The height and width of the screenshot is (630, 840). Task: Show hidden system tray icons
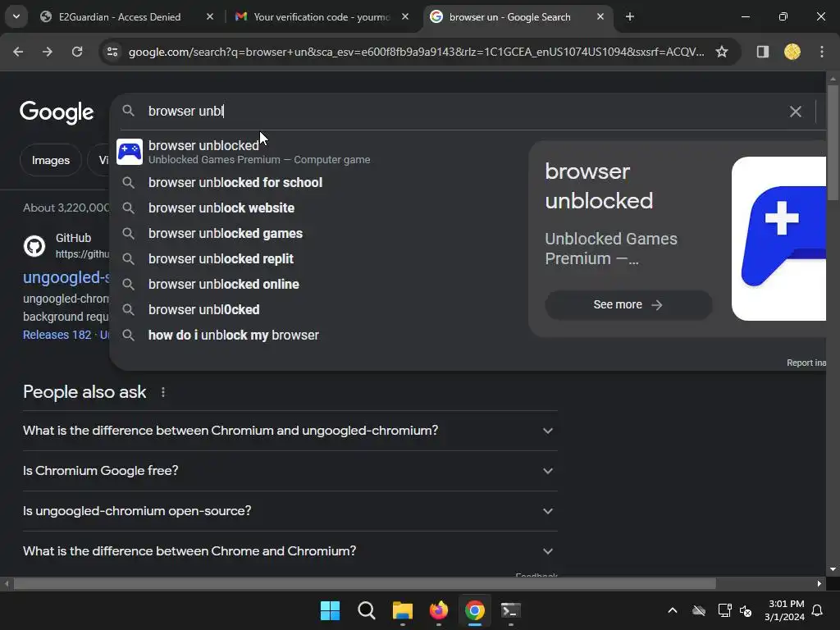[673, 610]
